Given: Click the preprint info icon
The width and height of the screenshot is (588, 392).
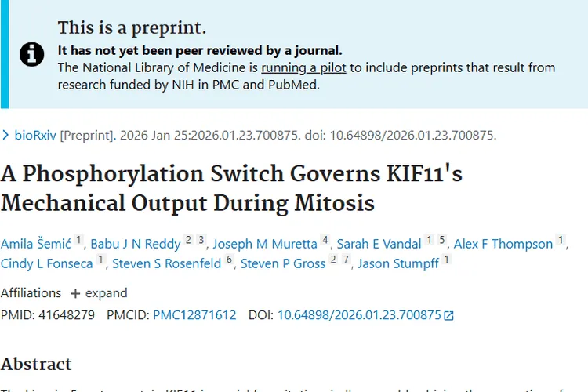Looking at the screenshot, I should [31, 54].
